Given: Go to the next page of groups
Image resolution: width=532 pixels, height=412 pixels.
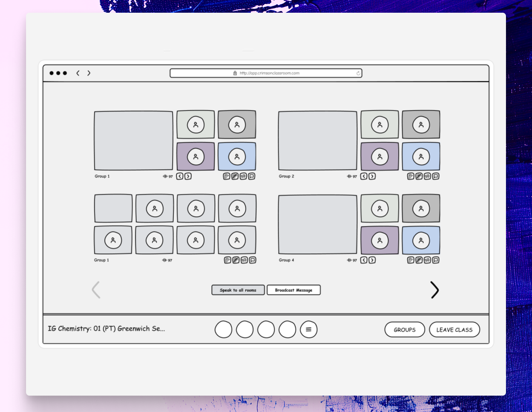Looking at the screenshot, I should [434, 290].
